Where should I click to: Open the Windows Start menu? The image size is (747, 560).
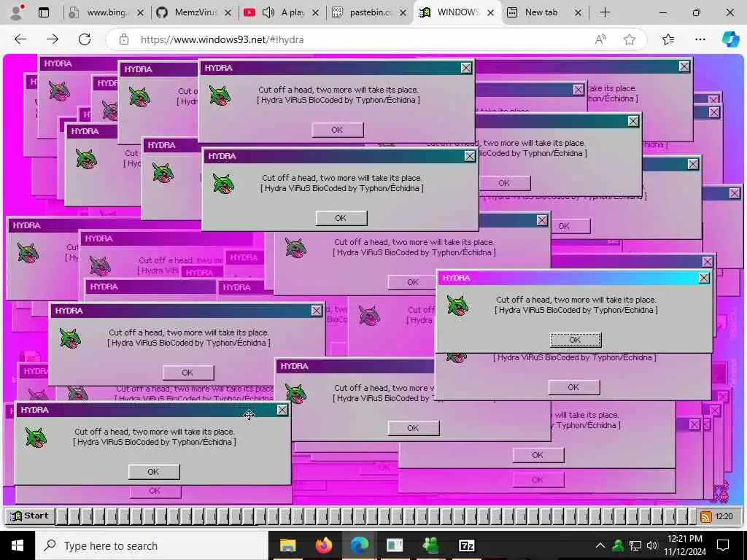point(18,545)
